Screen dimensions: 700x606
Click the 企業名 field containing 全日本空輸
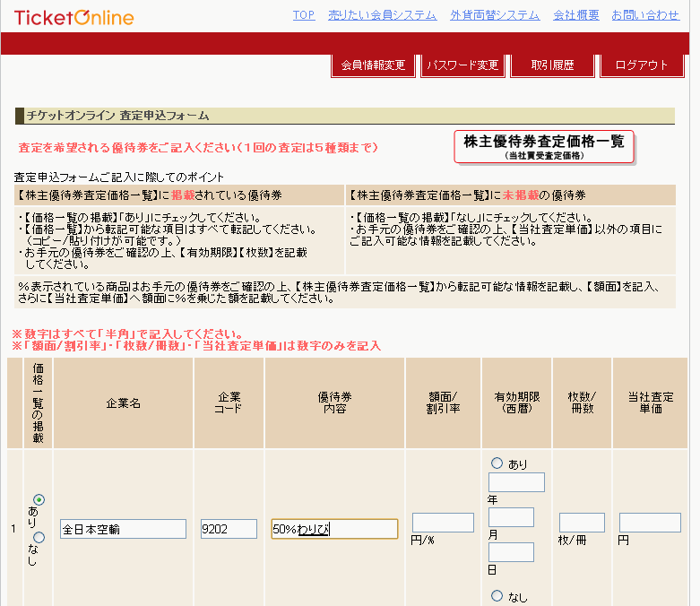pyautogui.click(x=123, y=529)
